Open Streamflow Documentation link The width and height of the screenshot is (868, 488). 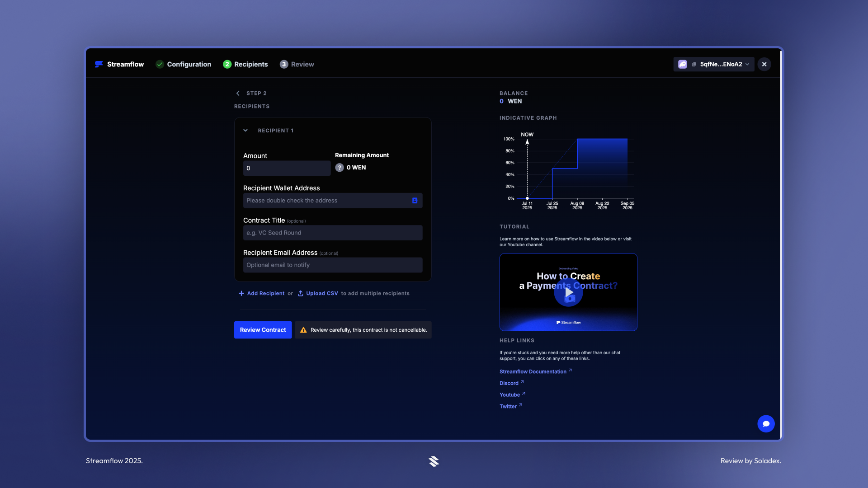(x=536, y=371)
